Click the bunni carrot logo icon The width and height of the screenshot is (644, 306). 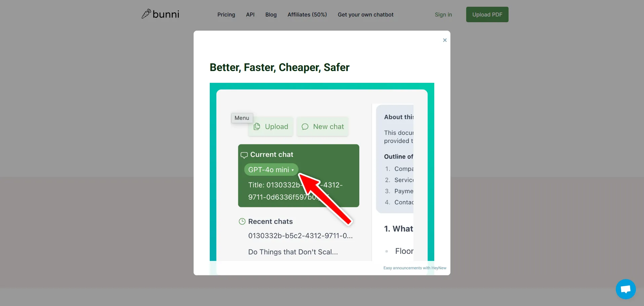coord(146,14)
